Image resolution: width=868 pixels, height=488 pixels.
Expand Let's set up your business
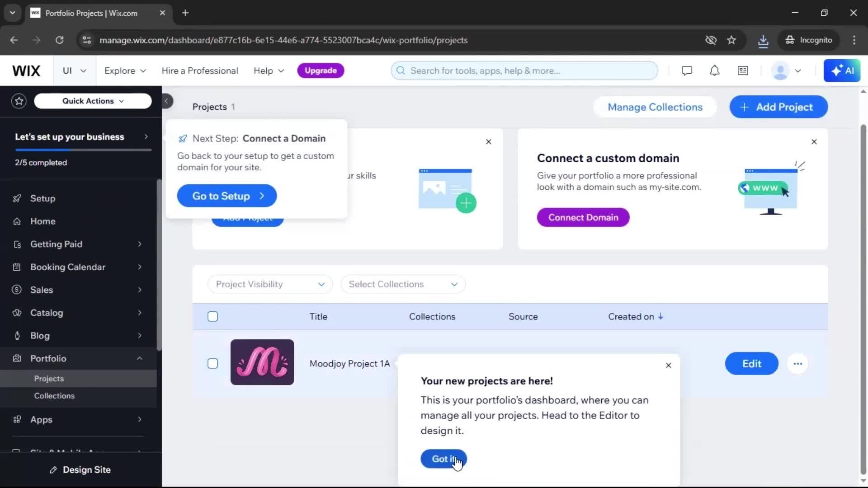81,136
